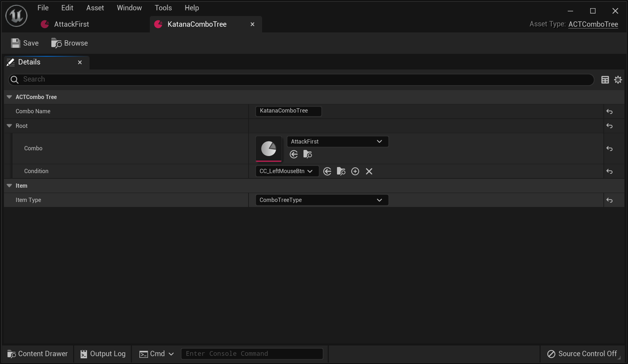Clear the Condition value with X icon
The image size is (628, 364).
(x=369, y=171)
